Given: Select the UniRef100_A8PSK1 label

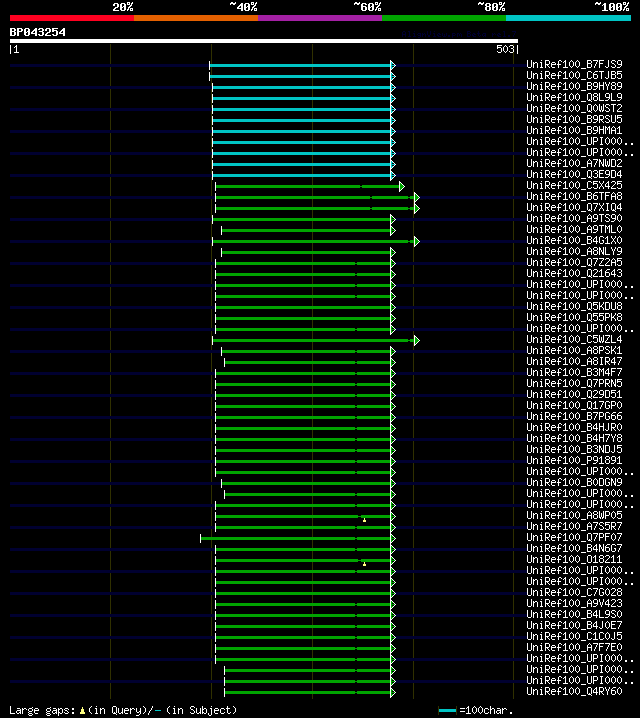Looking at the screenshot, I should coord(574,350).
